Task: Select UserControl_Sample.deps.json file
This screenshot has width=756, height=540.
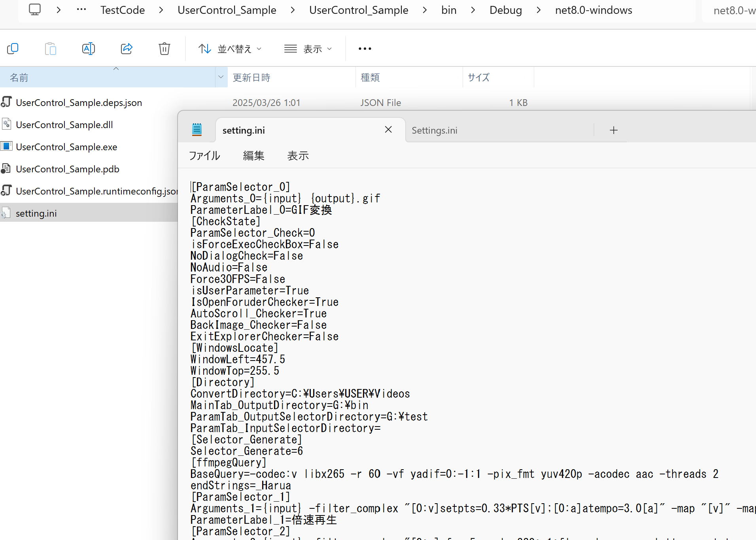Action: click(79, 102)
